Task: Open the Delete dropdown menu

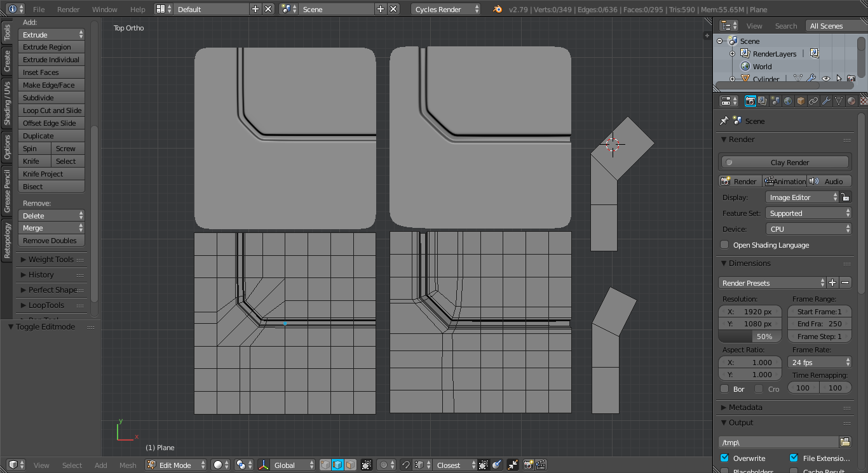Action: tap(51, 215)
